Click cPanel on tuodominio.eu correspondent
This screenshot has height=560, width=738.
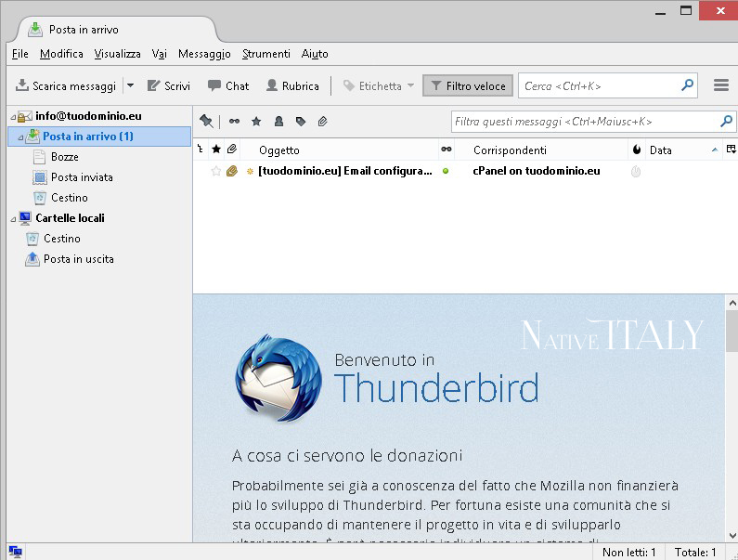tap(537, 171)
